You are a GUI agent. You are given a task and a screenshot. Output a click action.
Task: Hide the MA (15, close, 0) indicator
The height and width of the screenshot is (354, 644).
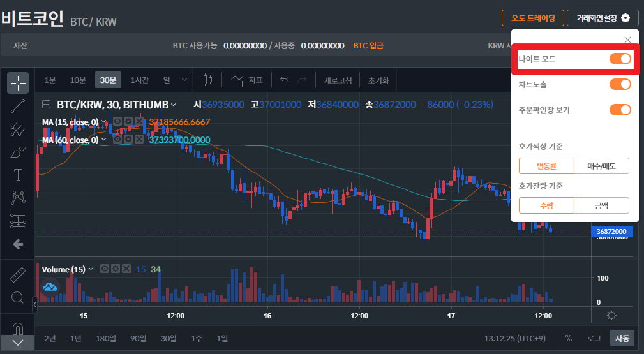click(x=117, y=121)
